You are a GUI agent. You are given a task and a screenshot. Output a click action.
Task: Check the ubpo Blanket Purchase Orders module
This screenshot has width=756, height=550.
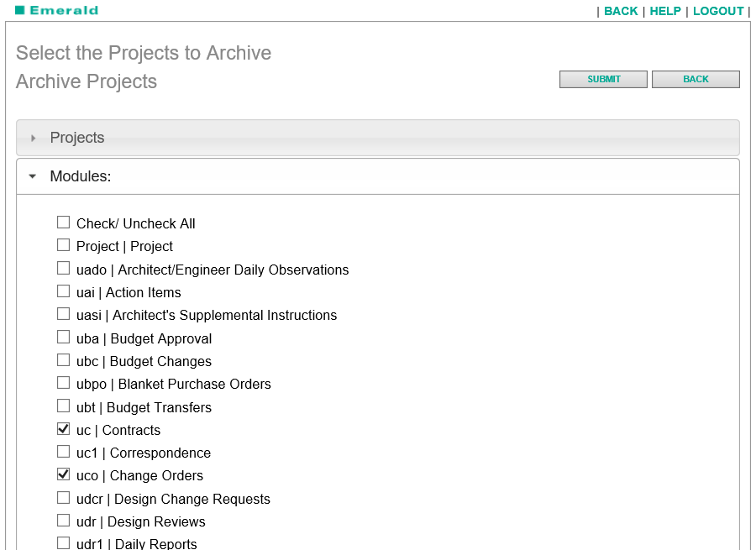pyautogui.click(x=64, y=383)
